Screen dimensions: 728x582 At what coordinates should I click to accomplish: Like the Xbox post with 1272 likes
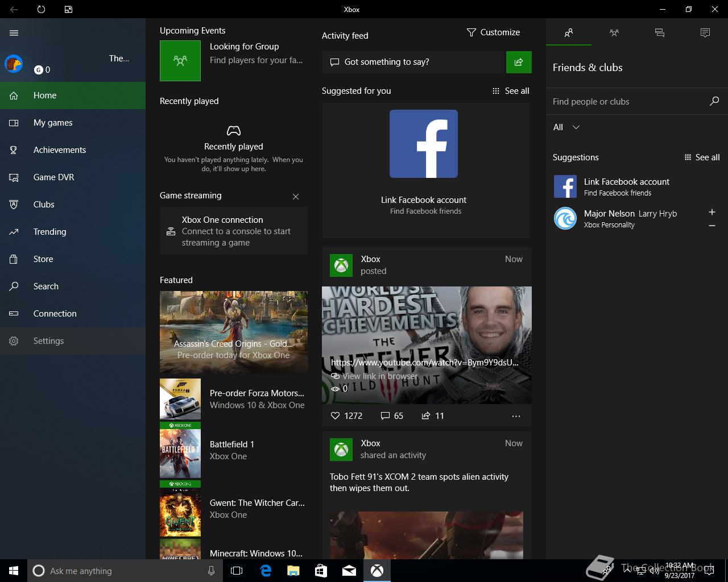point(346,416)
